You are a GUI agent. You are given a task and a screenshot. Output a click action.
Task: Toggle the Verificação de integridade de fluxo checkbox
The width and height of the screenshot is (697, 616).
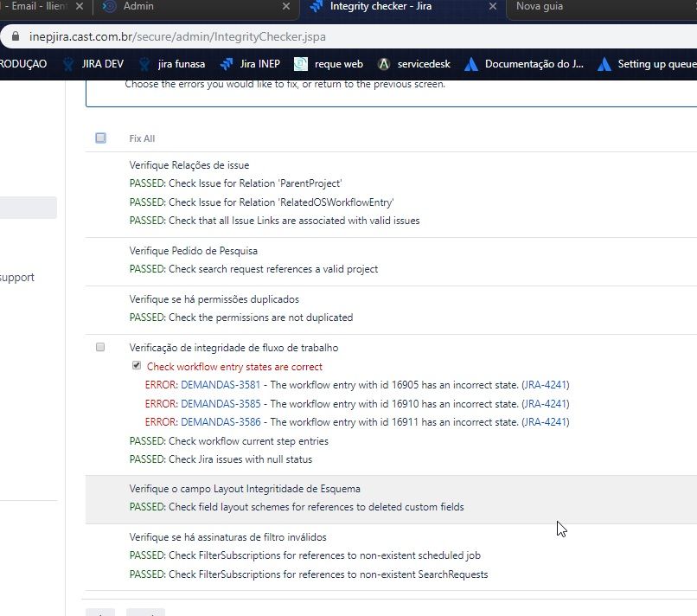click(x=100, y=347)
